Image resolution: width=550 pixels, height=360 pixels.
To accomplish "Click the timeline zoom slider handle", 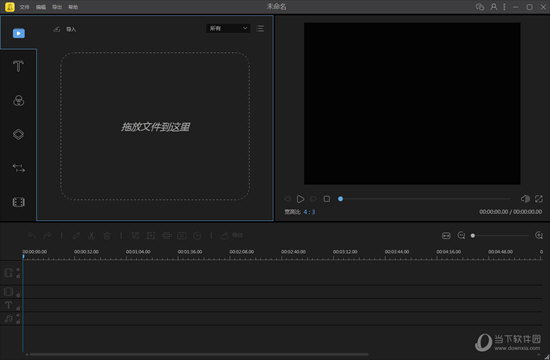I will pos(473,236).
